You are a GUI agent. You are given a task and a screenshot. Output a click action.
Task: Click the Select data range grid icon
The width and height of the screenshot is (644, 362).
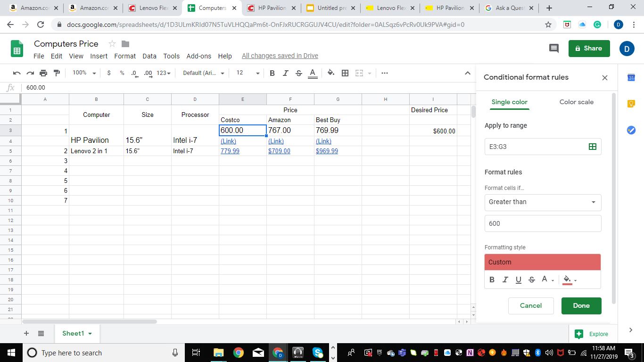pos(593,147)
